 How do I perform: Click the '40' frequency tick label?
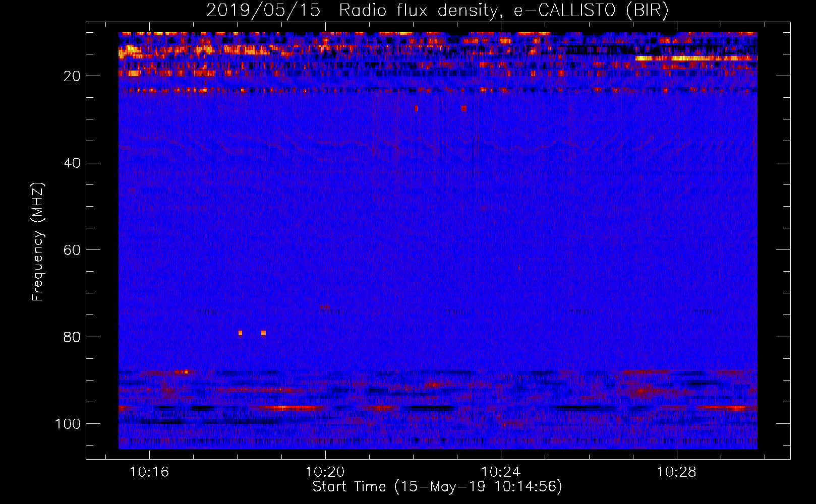coord(72,163)
